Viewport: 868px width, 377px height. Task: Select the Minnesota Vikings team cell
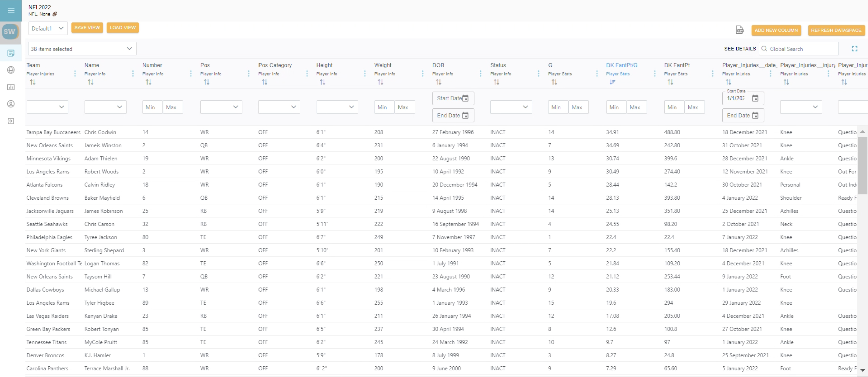click(x=48, y=158)
